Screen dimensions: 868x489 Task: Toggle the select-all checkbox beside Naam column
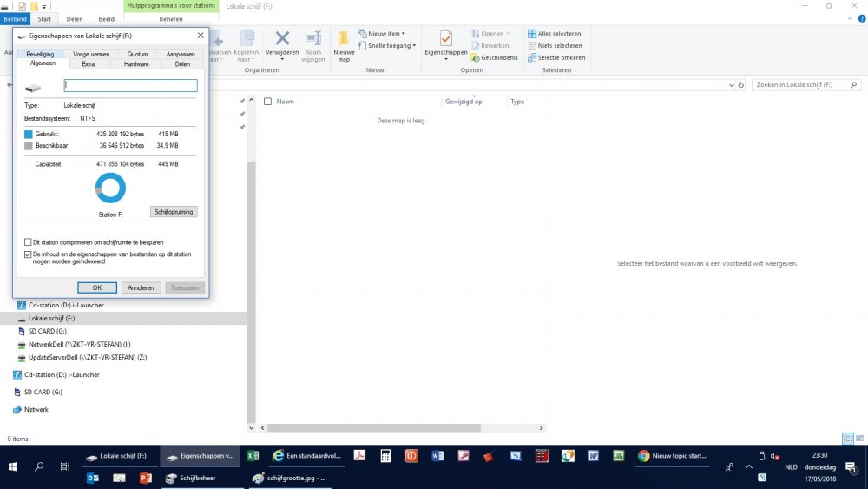268,102
